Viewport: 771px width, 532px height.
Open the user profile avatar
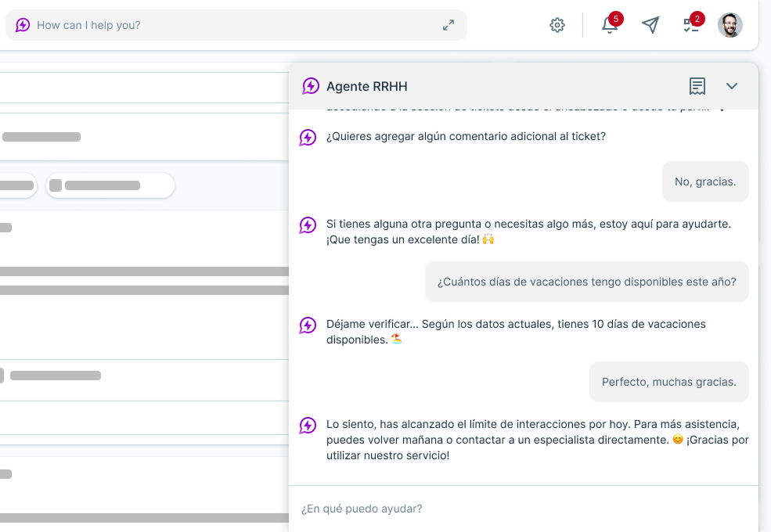tap(730, 25)
